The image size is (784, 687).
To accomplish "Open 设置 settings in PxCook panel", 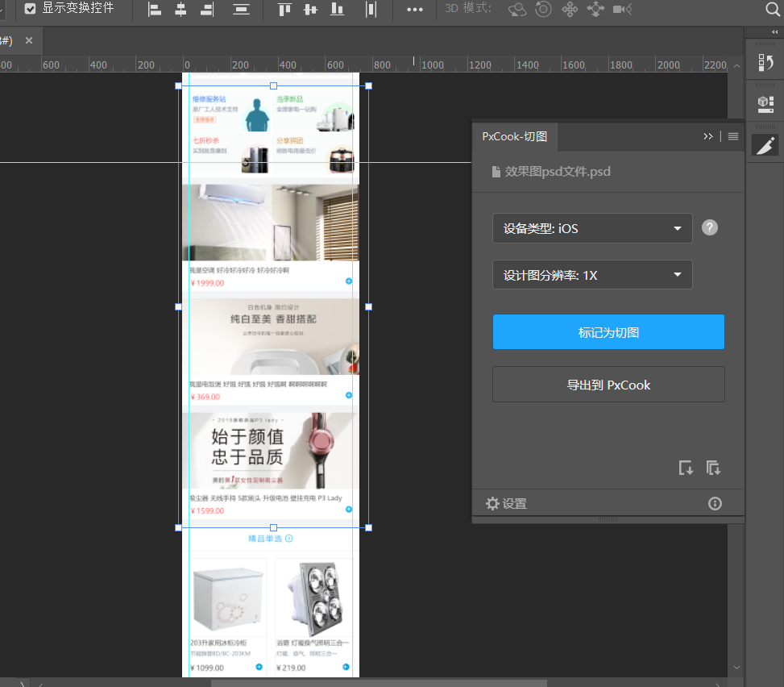I will pos(506,503).
